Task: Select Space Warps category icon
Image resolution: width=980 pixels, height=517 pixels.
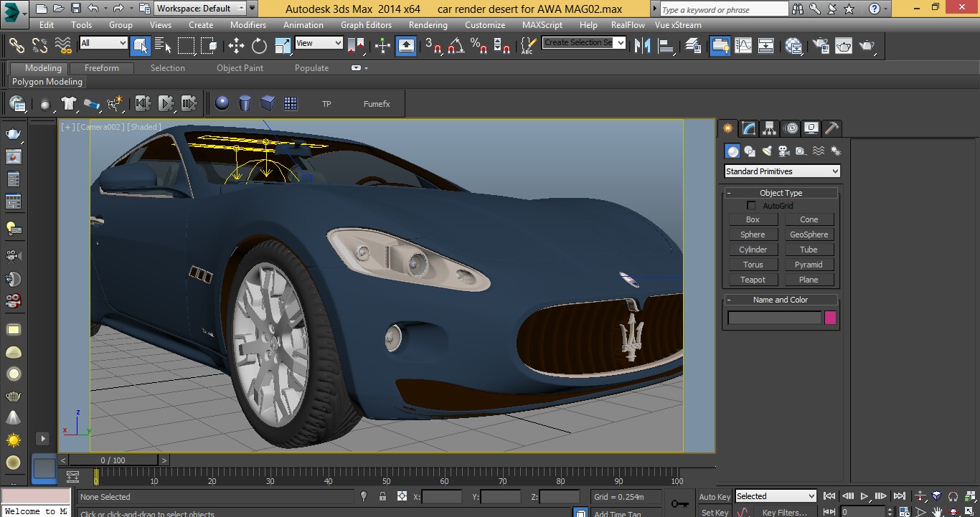Action: pos(818,151)
